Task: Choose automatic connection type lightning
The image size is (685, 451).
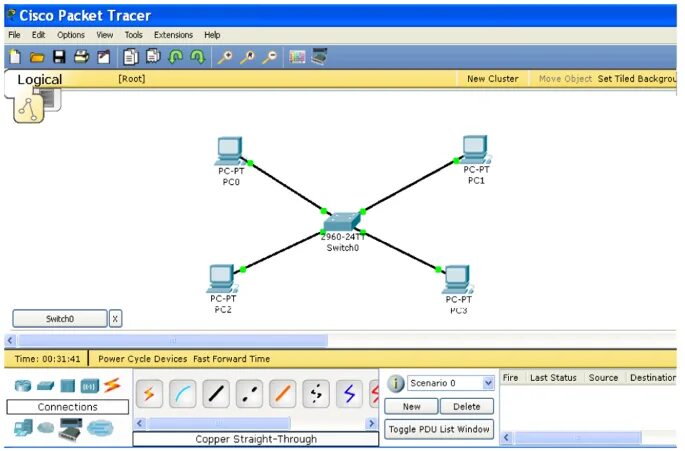Action: [x=149, y=394]
